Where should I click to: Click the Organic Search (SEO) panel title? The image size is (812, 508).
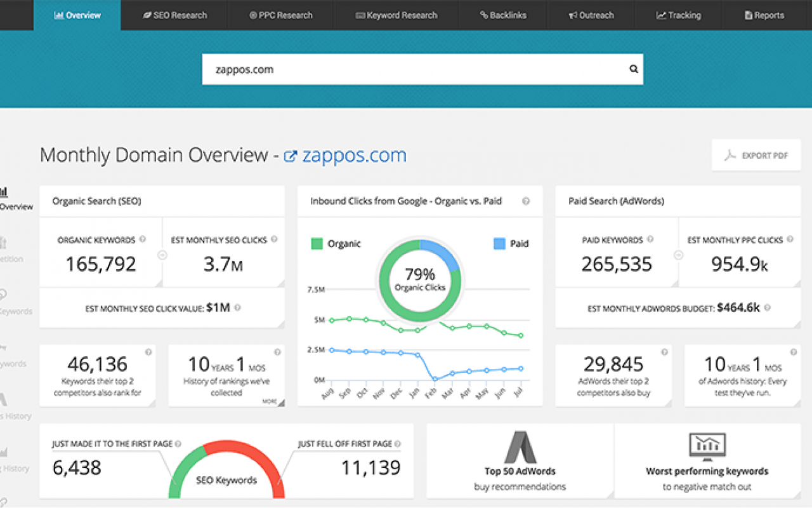pyautogui.click(x=96, y=201)
